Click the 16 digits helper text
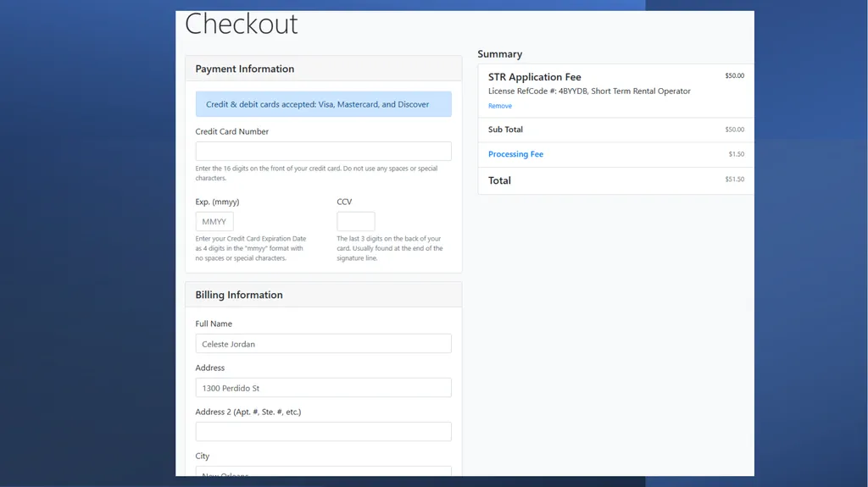868x487 pixels. click(x=316, y=174)
